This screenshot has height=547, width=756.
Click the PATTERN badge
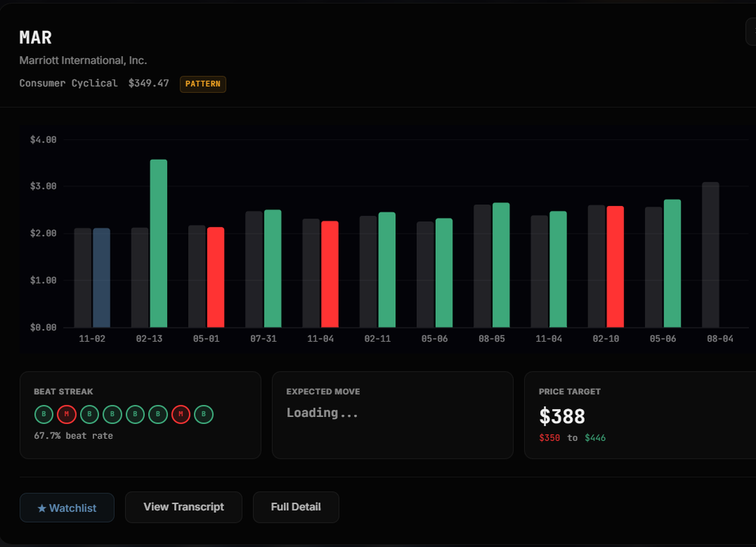(x=203, y=84)
